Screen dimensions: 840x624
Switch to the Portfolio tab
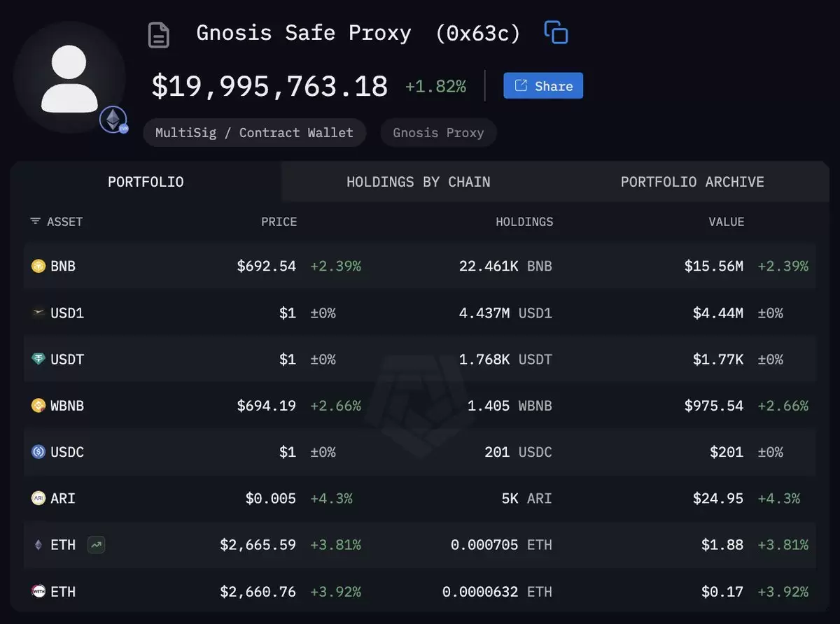click(146, 182)
